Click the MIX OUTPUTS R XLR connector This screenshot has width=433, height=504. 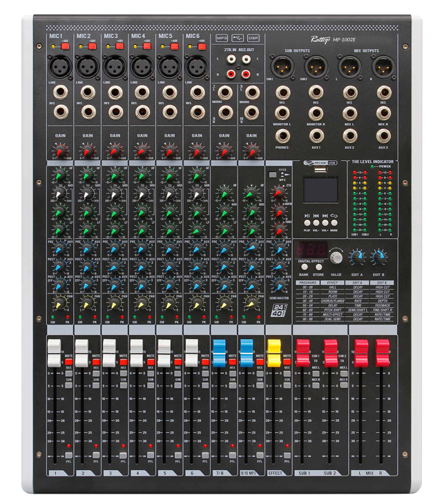(x=383, y=67)
